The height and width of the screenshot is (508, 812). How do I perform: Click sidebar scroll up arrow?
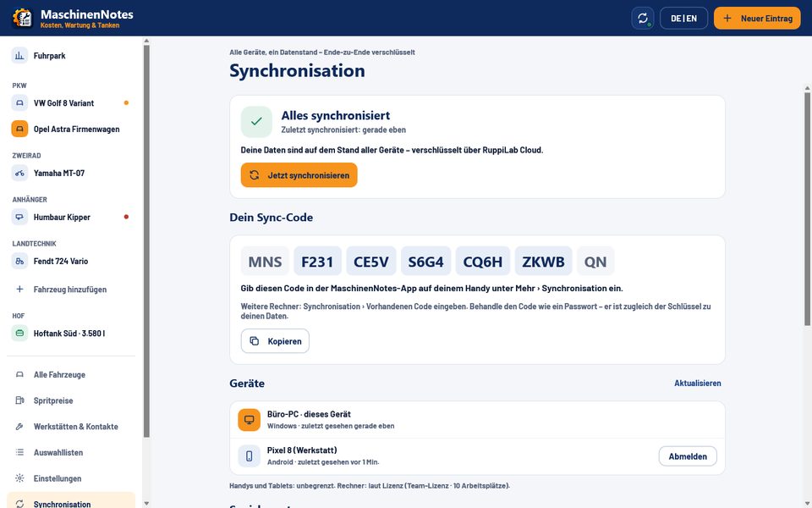pyautogui.click(x=146, y=41)
